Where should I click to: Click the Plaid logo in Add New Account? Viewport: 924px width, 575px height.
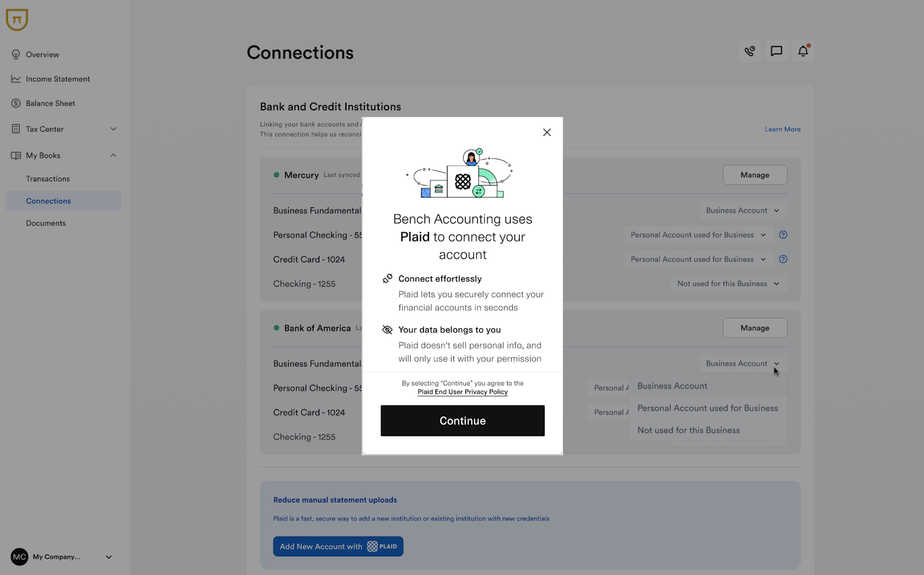[371, 546]
